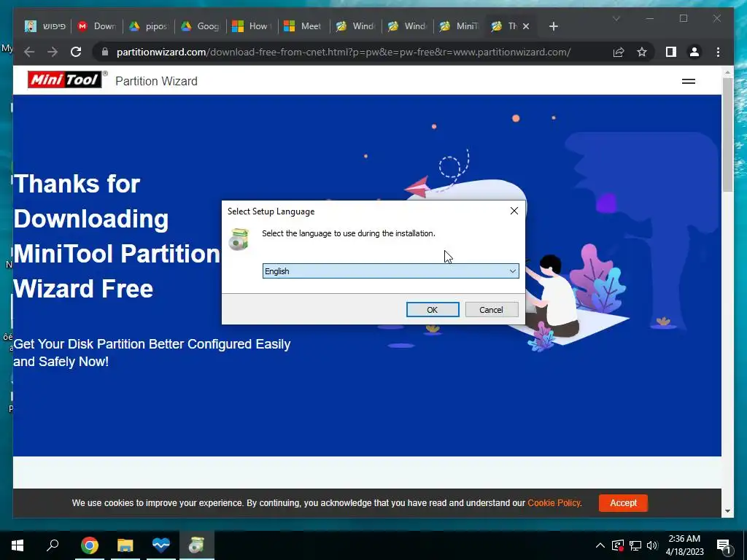747x560 pixels.
Task: Click the MiniTool logo
Action: (x=65, y=80)
